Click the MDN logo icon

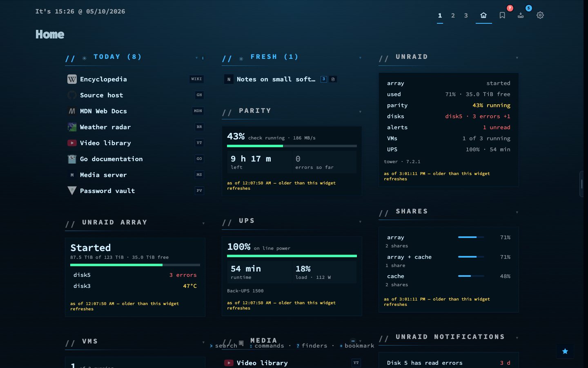coord(72,111)
